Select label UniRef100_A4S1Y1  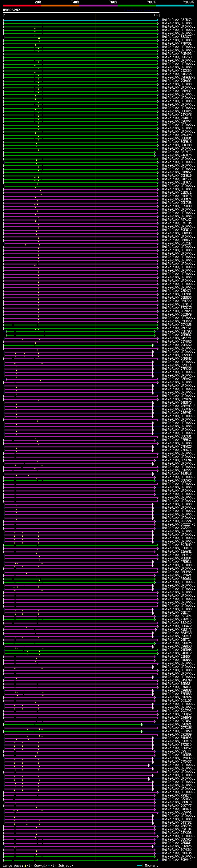point(177,338)
